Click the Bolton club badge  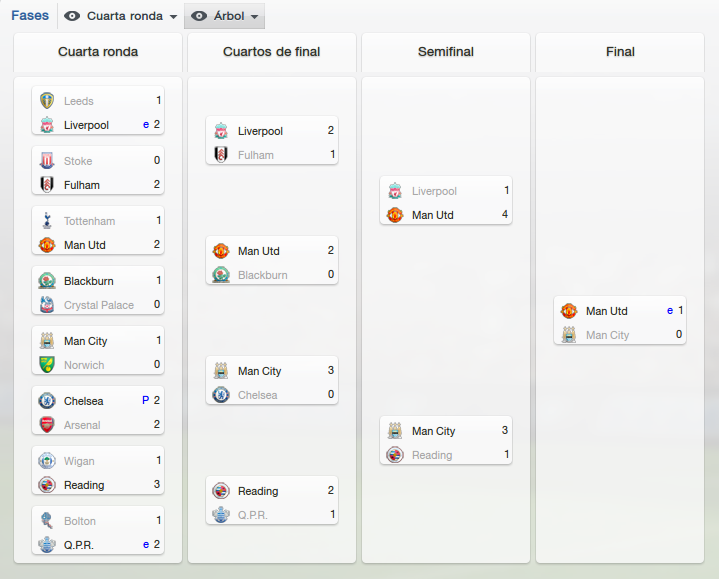pyautogui.click(x=47, y=521)
